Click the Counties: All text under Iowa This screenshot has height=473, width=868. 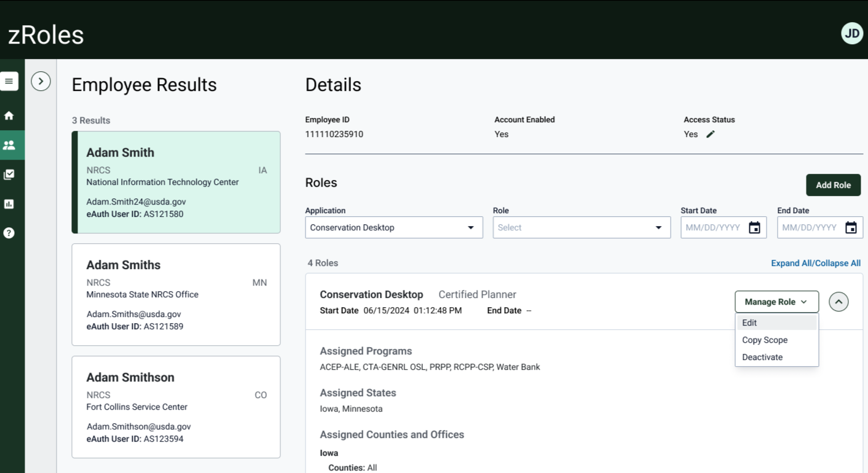click(352, 467)
